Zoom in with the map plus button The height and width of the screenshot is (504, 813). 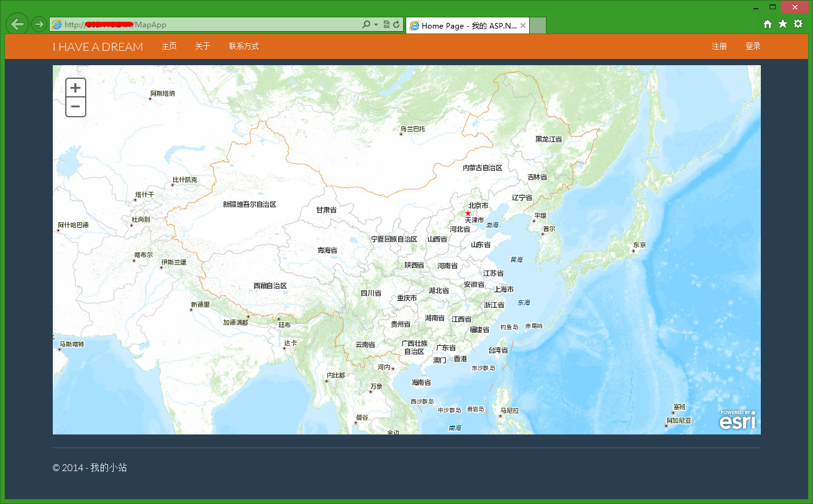75,88
